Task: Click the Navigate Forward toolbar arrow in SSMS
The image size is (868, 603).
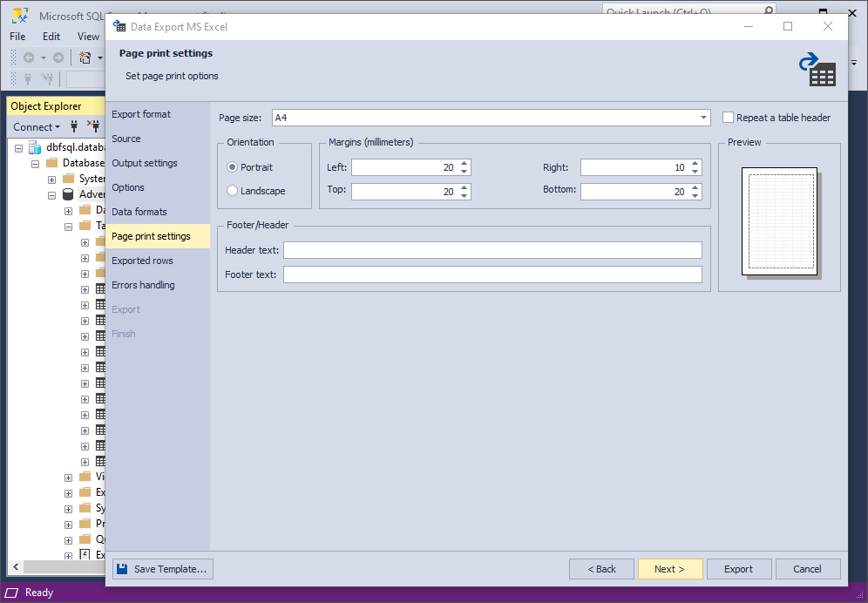Action: tap(58, 57)
